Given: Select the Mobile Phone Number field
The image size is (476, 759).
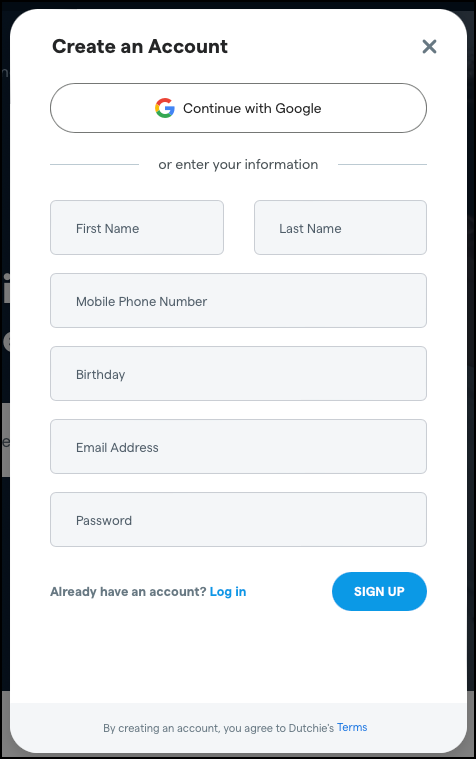Looking at the screenshot, I should [238, 301].
